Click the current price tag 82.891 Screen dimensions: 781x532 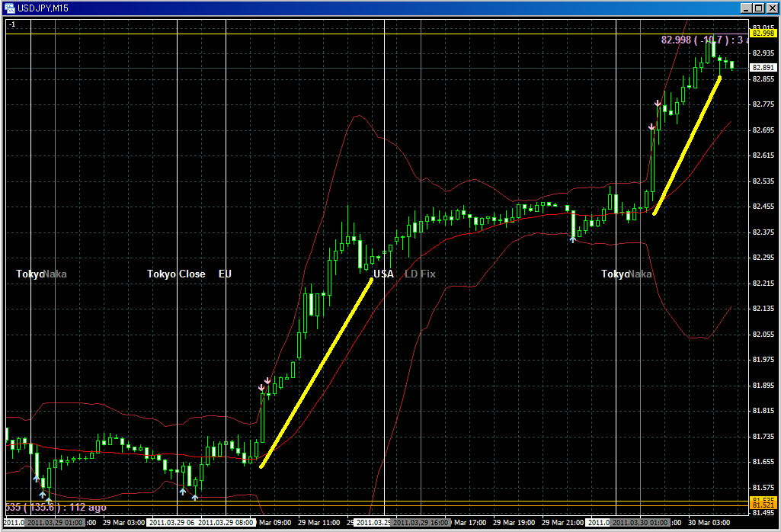pos(761,68)
